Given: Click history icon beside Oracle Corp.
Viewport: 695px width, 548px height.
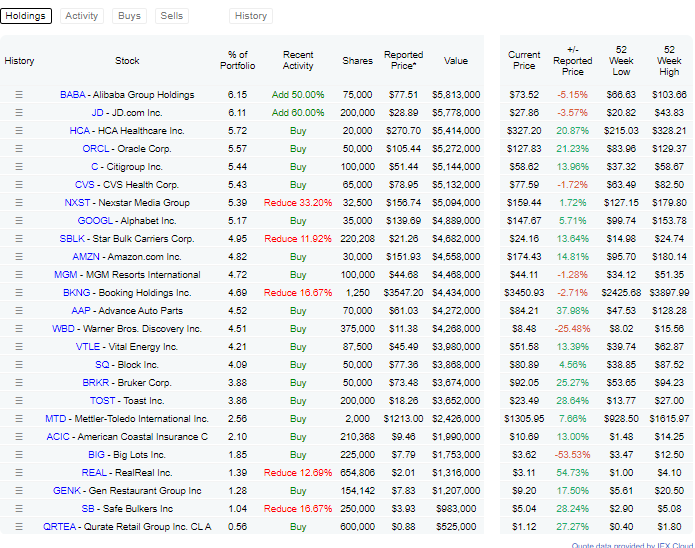Looking at the screenshot, I should click(x=18, y=148).
